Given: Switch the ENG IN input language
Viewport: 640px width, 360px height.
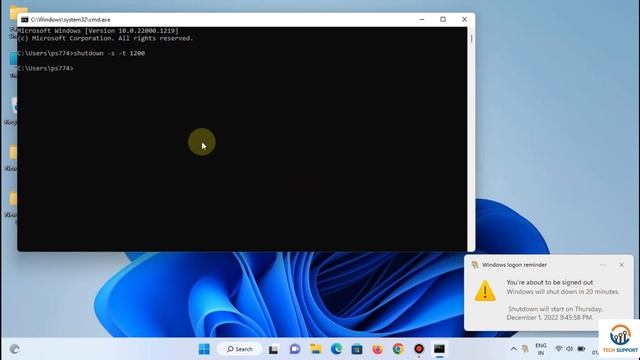Looking at the screenshot, I should click(541, 349).
